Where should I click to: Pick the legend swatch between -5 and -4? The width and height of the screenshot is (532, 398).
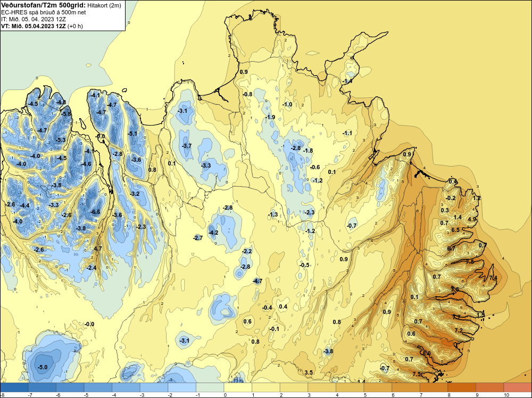point(98,387)
